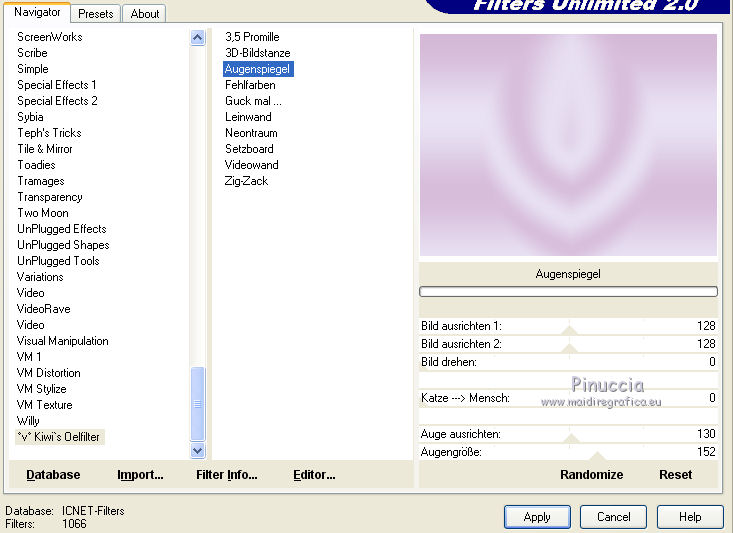
Task: Select the Zig-Zack filter
Action: 246,181
